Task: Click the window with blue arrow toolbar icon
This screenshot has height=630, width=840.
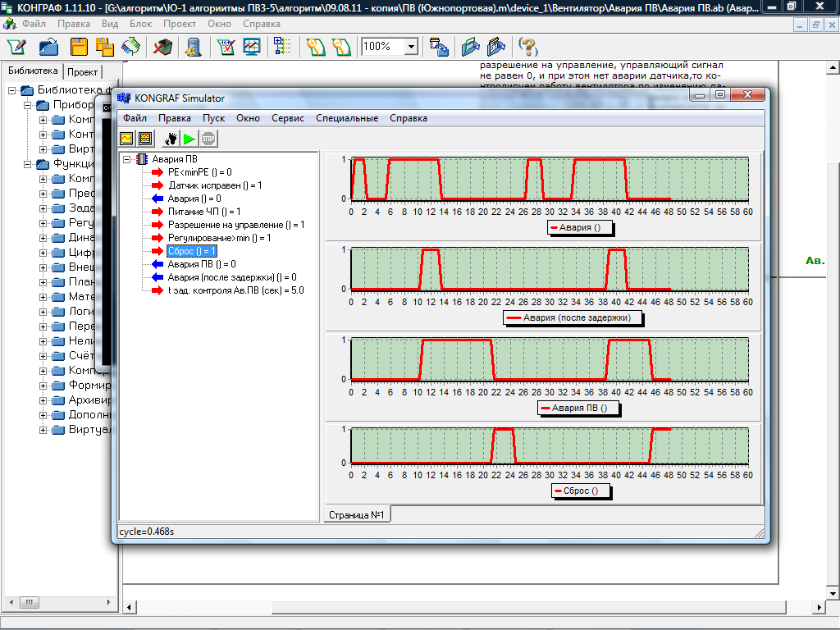Action: (x=439, y=47)
